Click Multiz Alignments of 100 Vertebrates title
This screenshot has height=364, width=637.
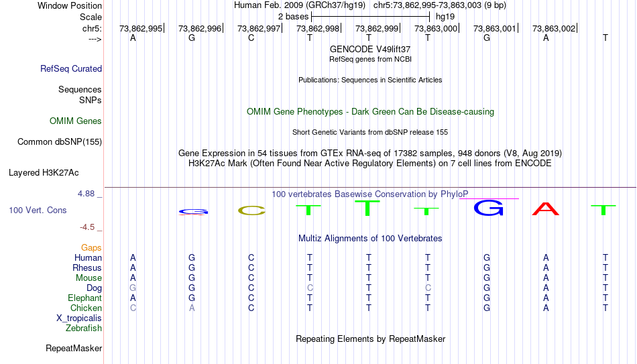[370, 239]
